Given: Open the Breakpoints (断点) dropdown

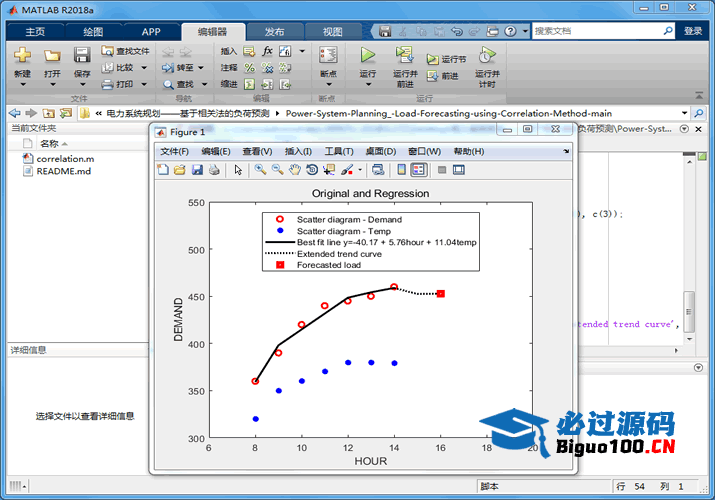Looking at the screenshot, I should coord(327,85).
